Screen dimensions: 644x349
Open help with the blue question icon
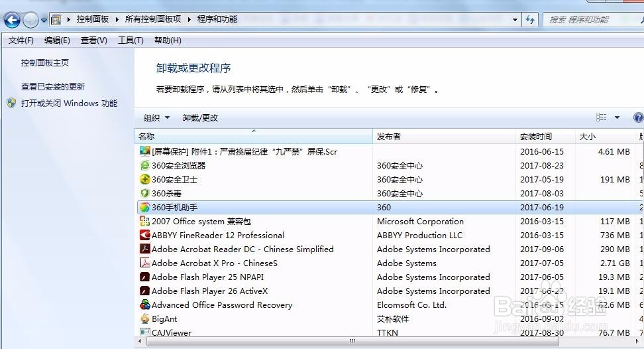pyautogui.click(x=638, y=117)
